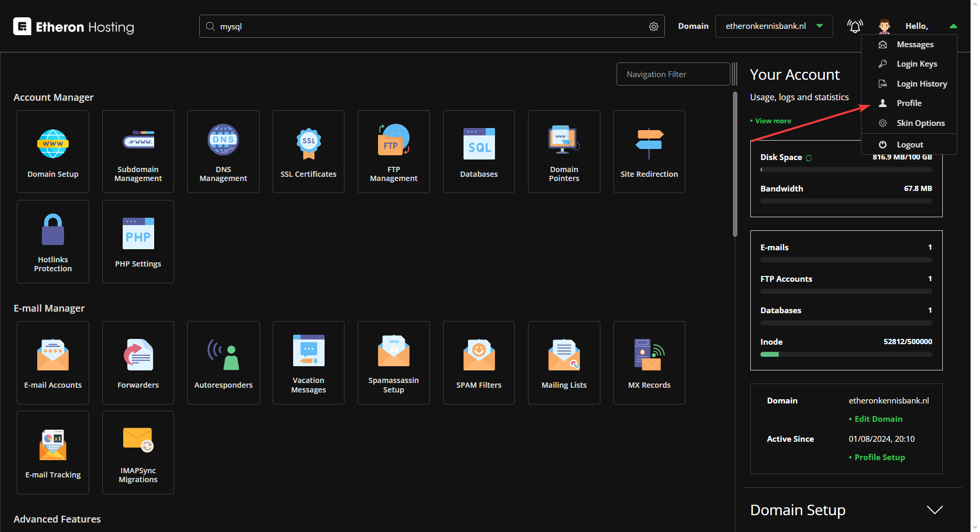Refresh the Disk Space usage
The height and width of the screenshot is (532, 980).
pos(809,158)
